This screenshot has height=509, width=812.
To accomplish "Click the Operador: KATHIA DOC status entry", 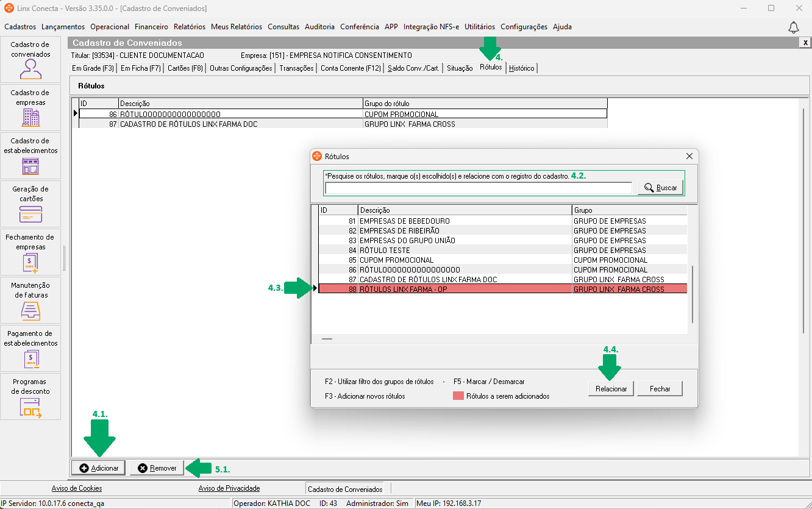I will point(272,504).
